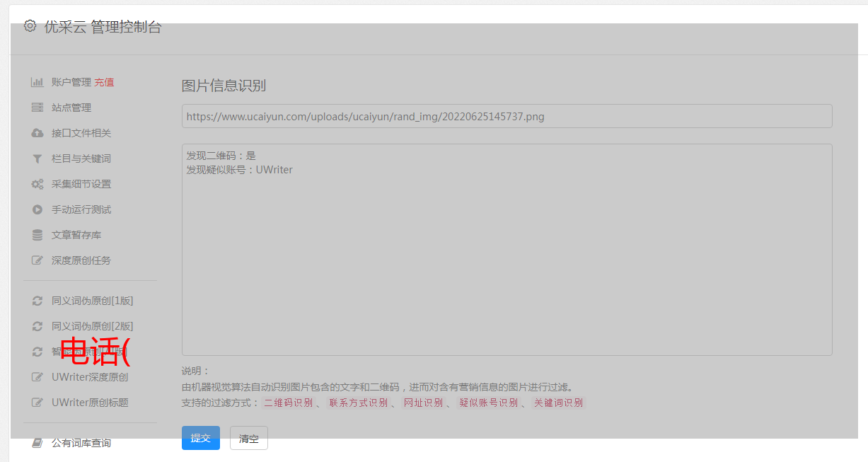868x462 pixels.
Task: Open UWriter深度原创 page
Action: coord(90,377)
